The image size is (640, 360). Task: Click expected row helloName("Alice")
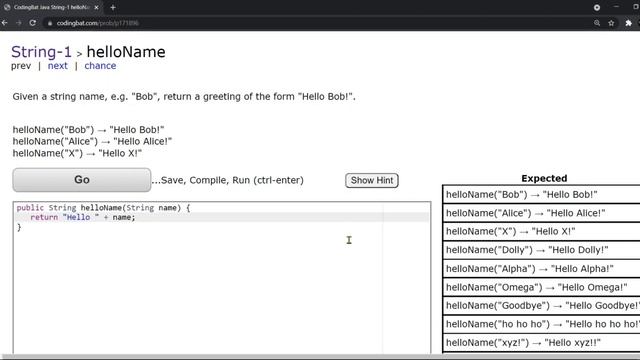(541, 213)
